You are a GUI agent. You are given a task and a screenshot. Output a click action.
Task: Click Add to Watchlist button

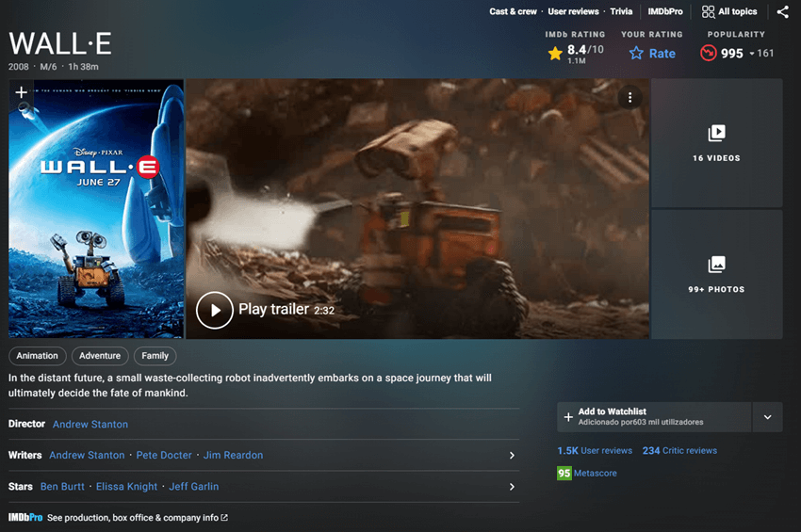point(654,417)
